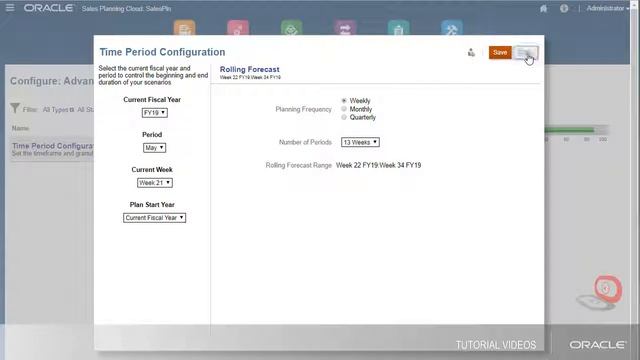
Task: Open the Period dropdown showing May
Action: point(154,148)
